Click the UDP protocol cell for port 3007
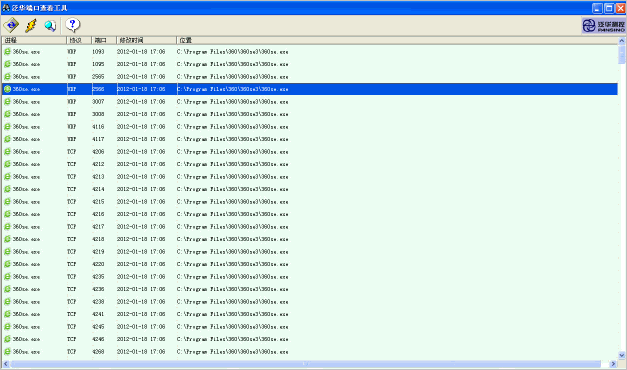Image resolution: width=627 pixels, height=370 pixels. click(72, 102)
